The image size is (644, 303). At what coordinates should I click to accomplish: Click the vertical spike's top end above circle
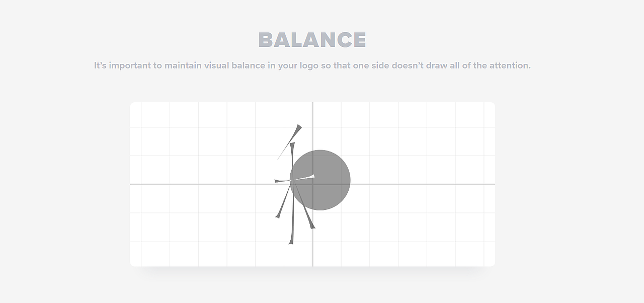292,145
